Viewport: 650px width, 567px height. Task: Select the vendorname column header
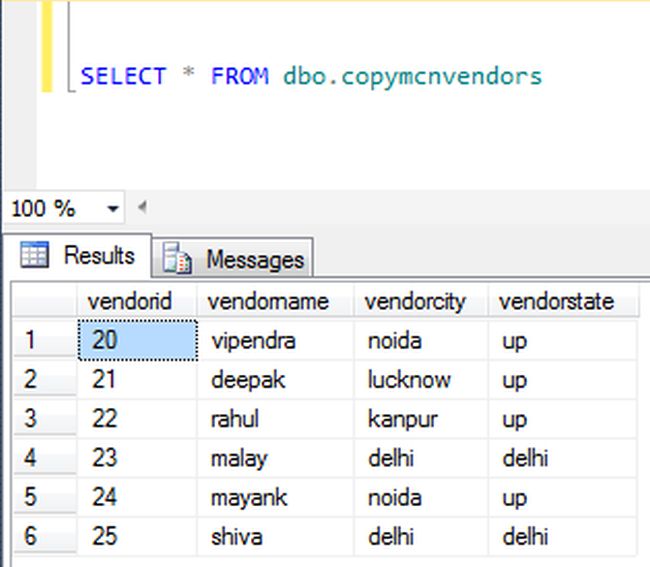tap(275, 301)
